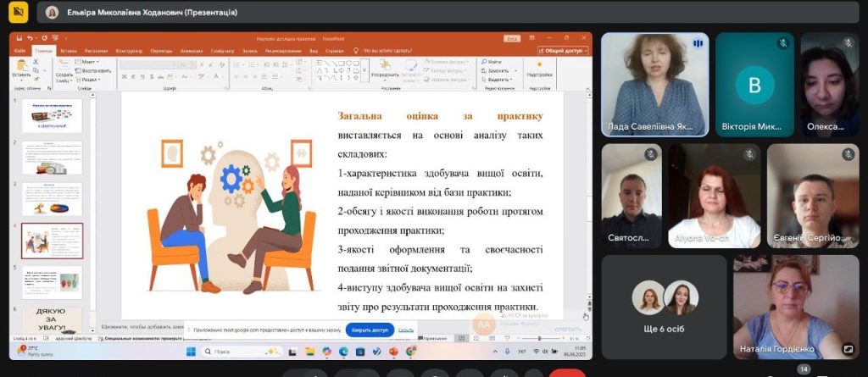The height and width of the screenshot is (377, 868).
Task: Open the Section (Раздел) dropdown
Action: click(x=87, y=80)
